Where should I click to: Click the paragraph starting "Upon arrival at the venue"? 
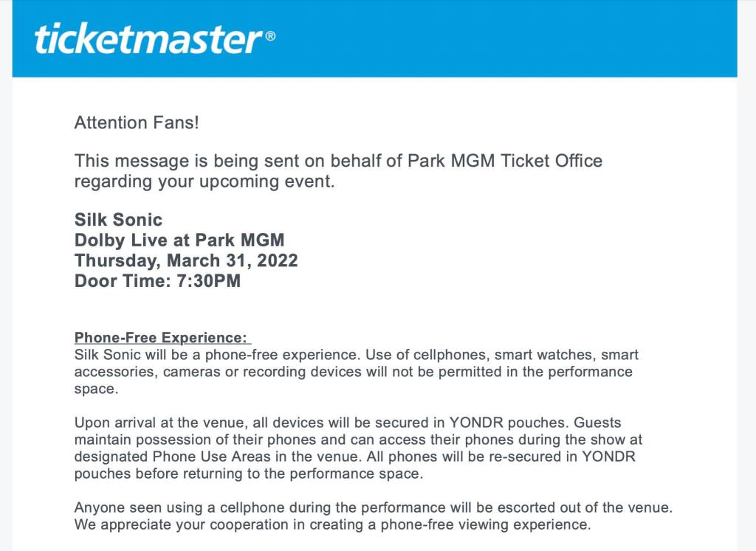click(358, 448)
